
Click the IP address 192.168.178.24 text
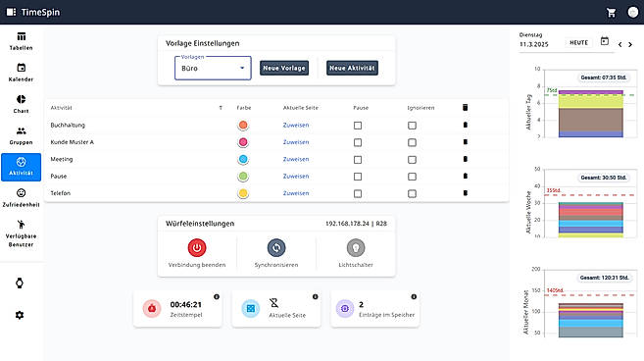(347, 224)
